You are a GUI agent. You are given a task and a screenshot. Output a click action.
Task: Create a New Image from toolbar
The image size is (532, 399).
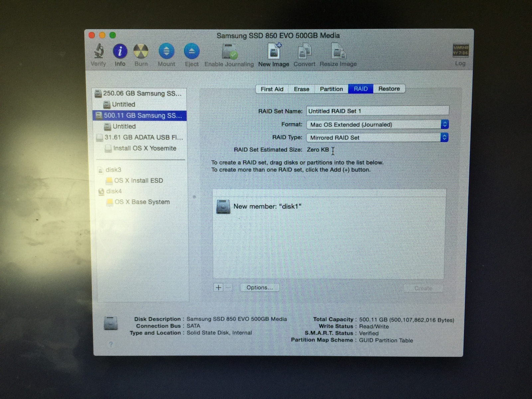point(274,51)
